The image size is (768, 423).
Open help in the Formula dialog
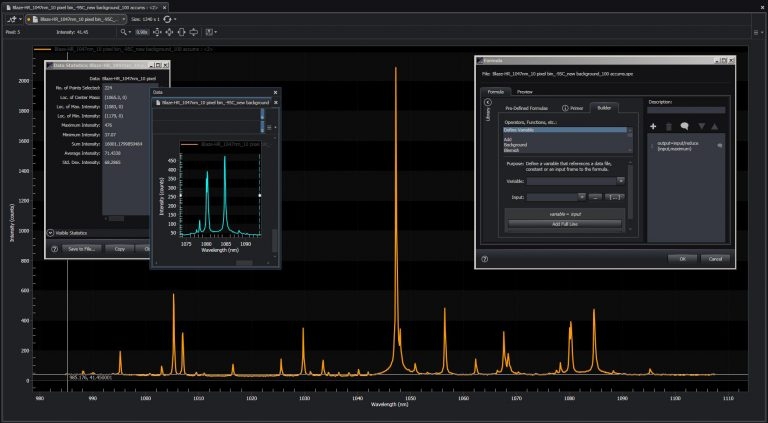point(484,259)
